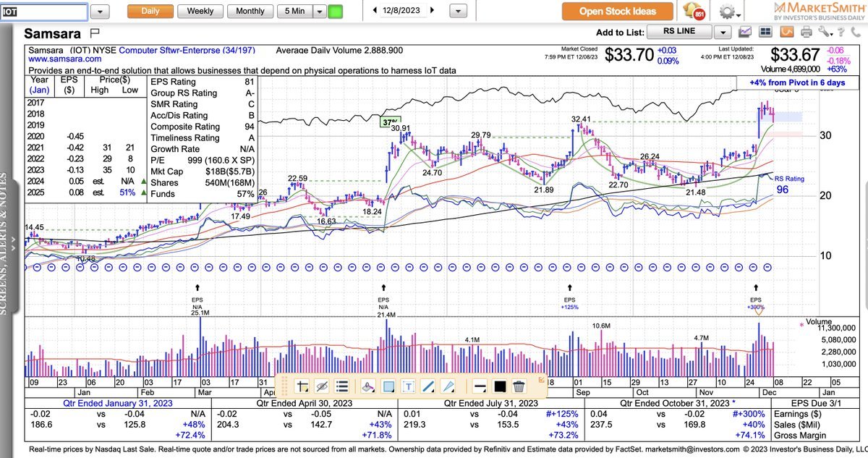Open help via the question mark icon
This screenshot has width=868, height=458.
pyautogui.click(x=841, y=32)
